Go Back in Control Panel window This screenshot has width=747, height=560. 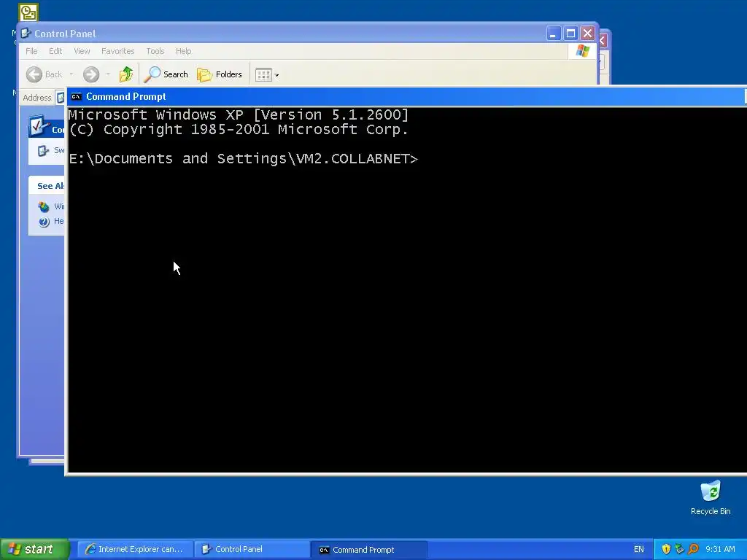coord(44,74)
